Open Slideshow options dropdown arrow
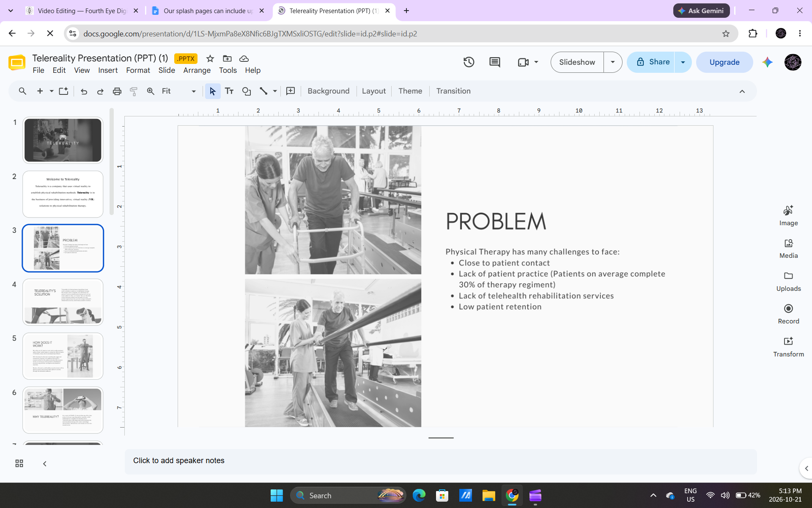The image size is (812, 508). [x=613, y=62]
